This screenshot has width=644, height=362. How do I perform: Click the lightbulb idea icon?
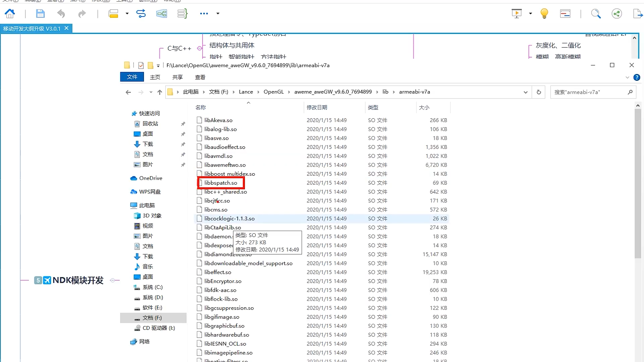pos(544,13)
